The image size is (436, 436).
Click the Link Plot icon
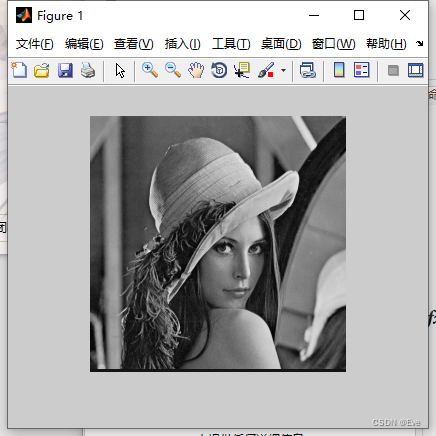(x=307, y=70)
